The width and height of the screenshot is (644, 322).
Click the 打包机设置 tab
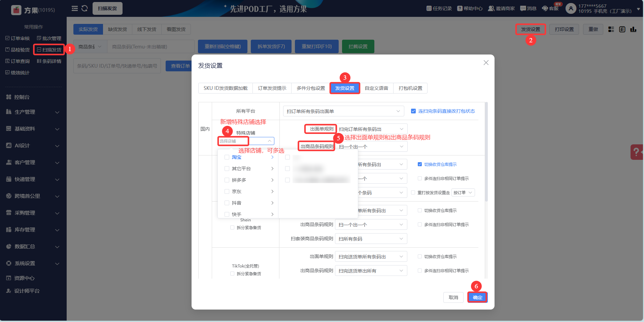(x=410, y=88)
